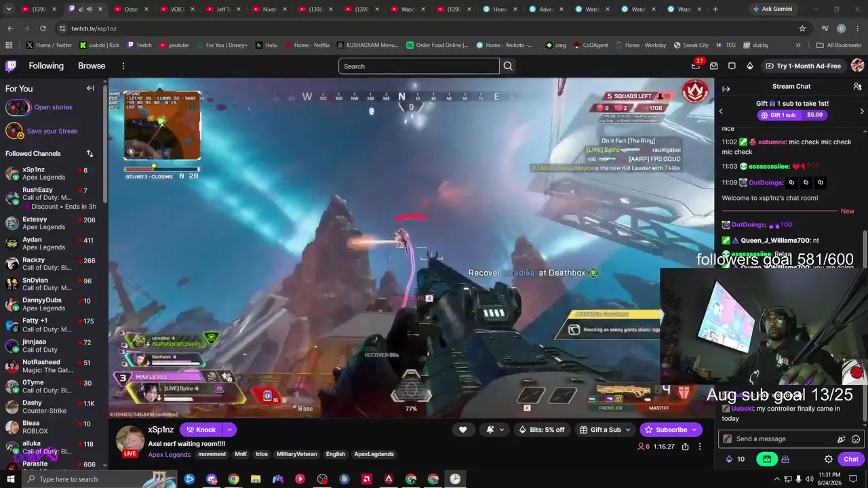
Task: Click the Save your Streak link
Action: (x=52, y=131)
